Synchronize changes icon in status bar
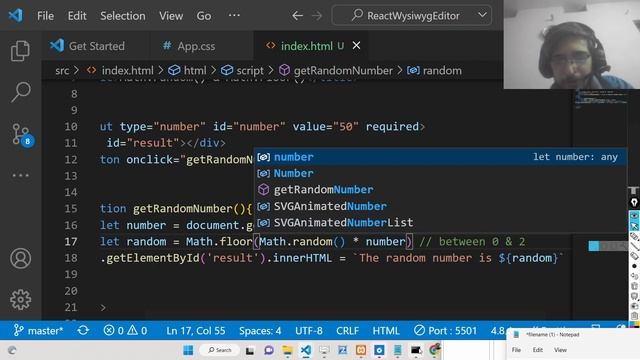The height and width of the screenshot is (360, 640). [x=83, y=330]
